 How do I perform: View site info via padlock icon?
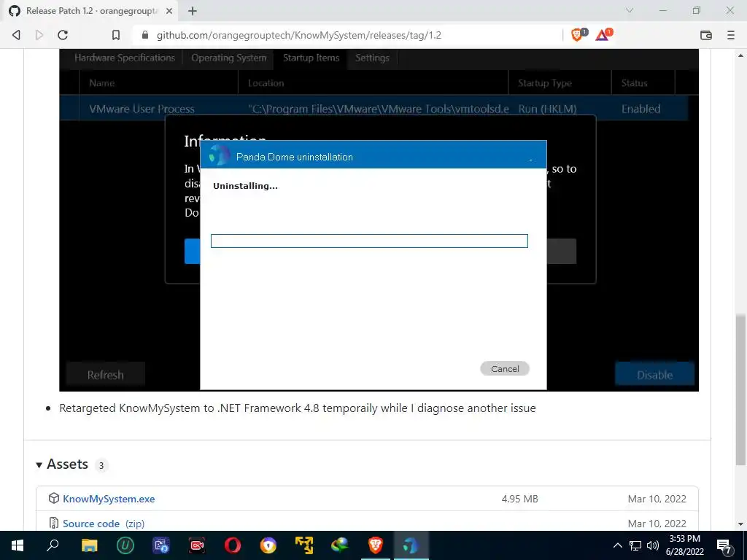tap(145, 35)
